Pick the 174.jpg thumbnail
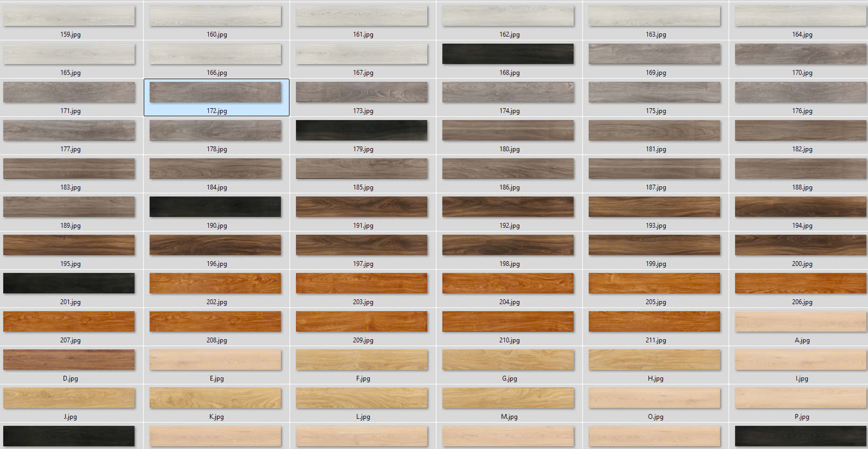 [x=508, y=92]
